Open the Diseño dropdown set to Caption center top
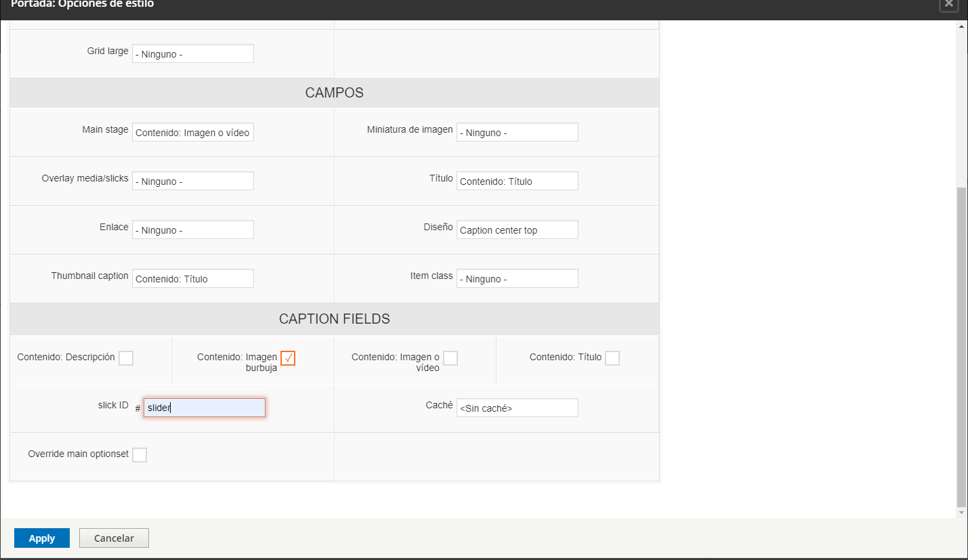Image resolution: width=968 pixels, height=560 pixels. pos(517,230)
